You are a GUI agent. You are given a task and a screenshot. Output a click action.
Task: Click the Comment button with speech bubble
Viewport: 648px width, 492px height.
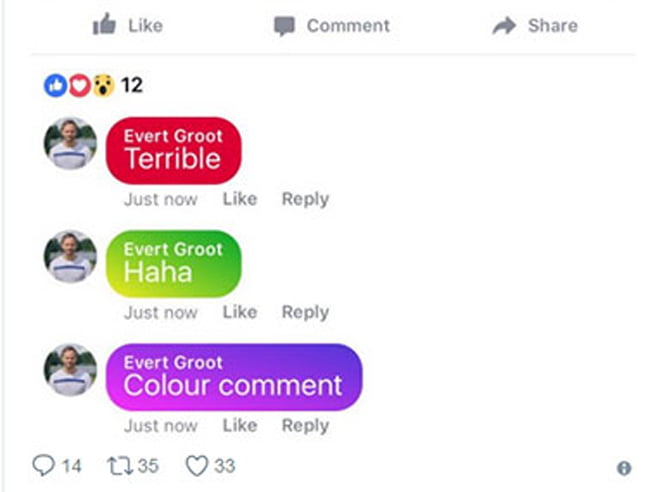tap(331, 26)
